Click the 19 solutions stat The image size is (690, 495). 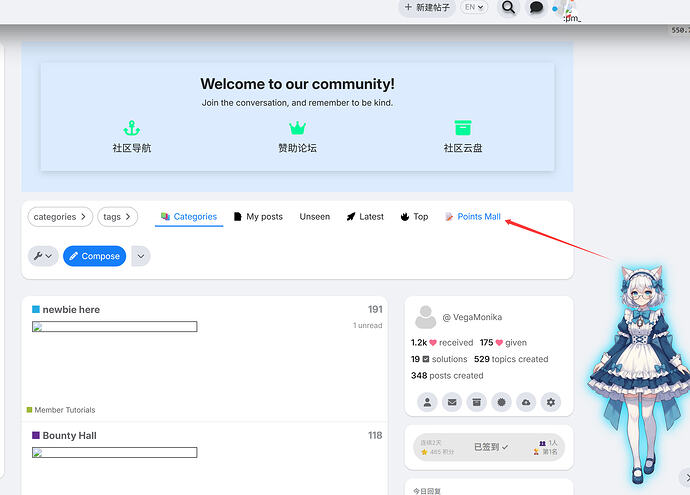point(439,359)
